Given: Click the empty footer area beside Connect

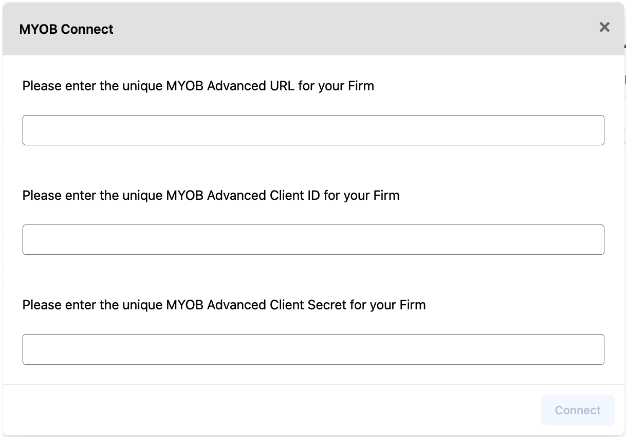Looking at the screenshot, I should pyautogui.click(x=271, y=410).
